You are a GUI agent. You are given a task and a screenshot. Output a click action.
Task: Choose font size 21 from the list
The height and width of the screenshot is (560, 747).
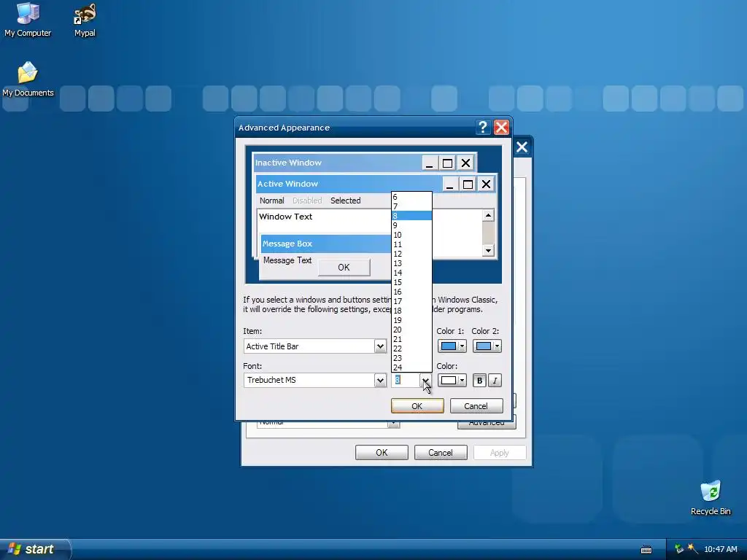[x=411, y=340]
